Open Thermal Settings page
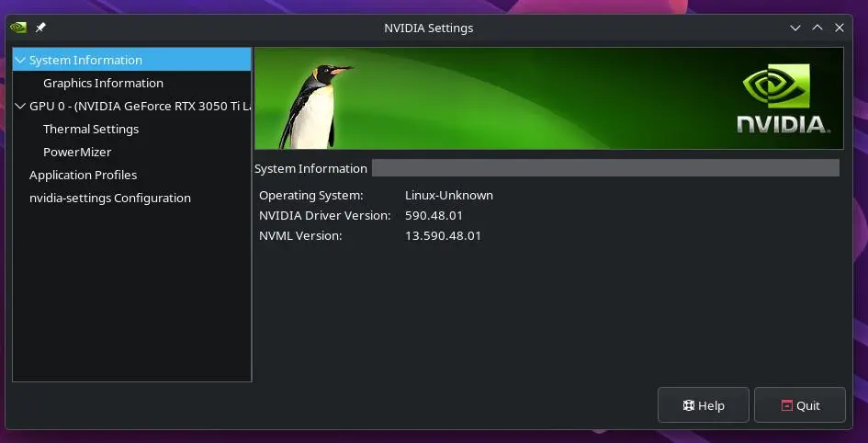868x443 pixels. click(91, 129)
